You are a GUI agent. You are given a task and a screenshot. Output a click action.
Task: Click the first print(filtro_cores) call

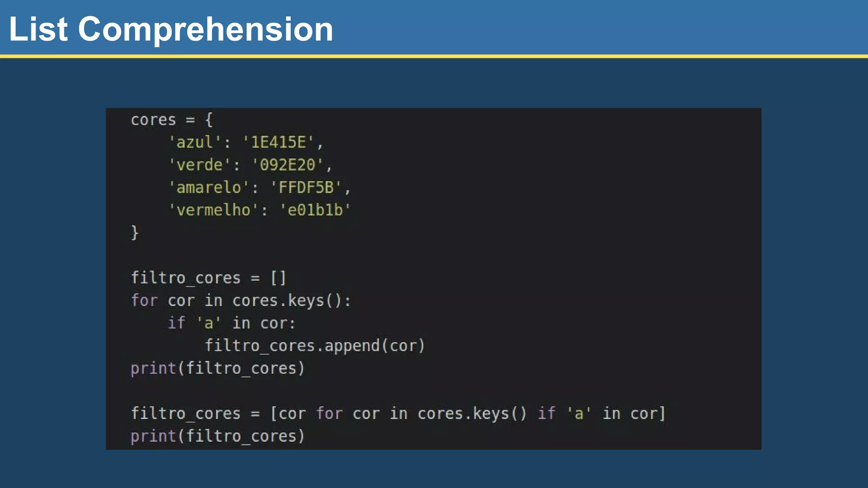(218, 368)
